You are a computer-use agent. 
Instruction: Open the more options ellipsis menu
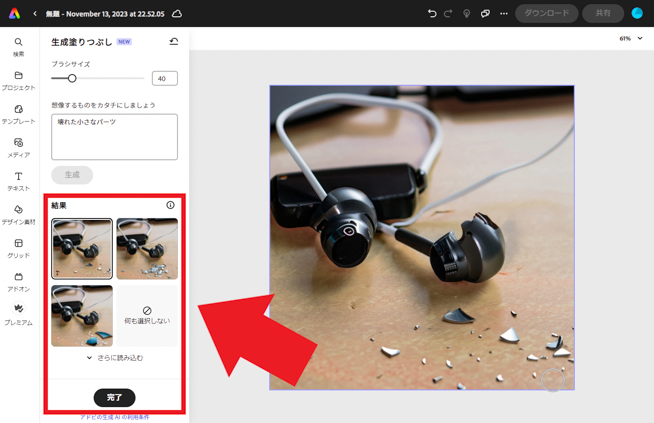[504, 14]
